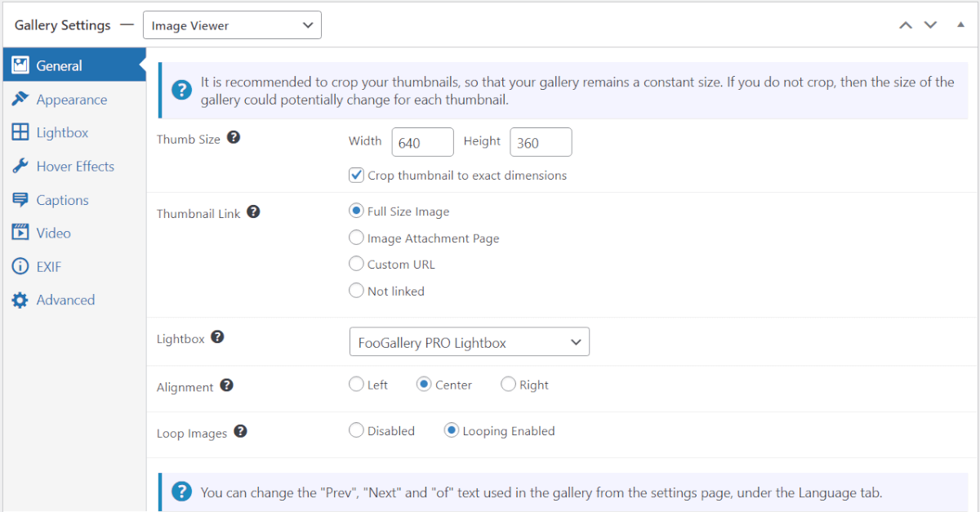
Task: Click the question icon in crop recommendation notice
Action: click(x=181, y=90)
